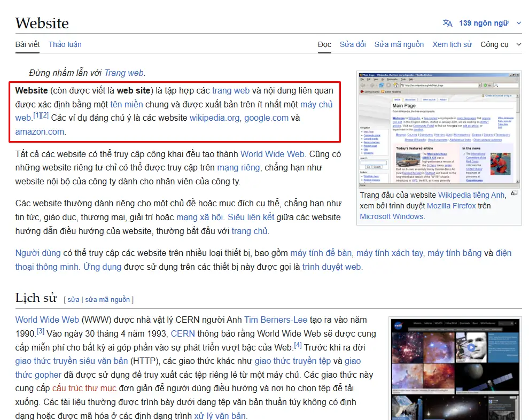This screenshot has width=529, height=420.
Task: Follow the giao thức truyền siêu văn bản link
Action: click(x=72, y=361)
